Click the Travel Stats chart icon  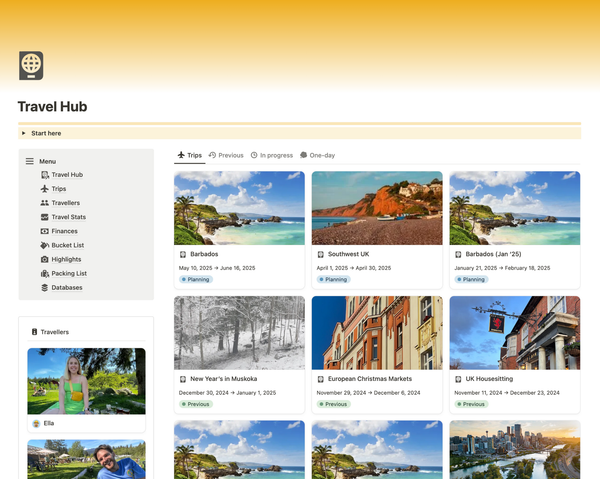click(x=44, y=217)
